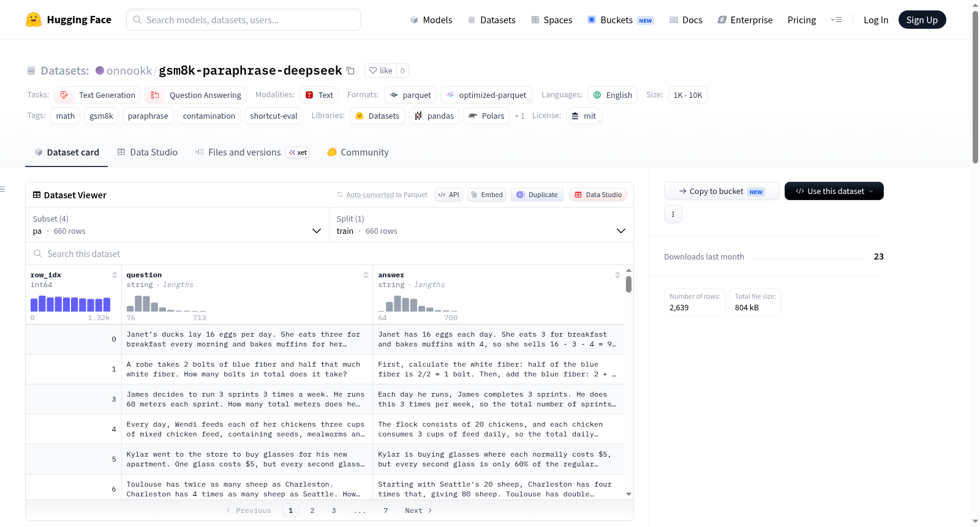Copy dataset name with the copy icon
980x527 pixels.
click(350, 70)
